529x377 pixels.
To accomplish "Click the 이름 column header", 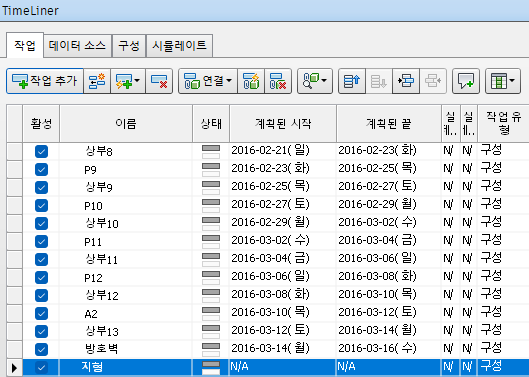I will 126,124.
